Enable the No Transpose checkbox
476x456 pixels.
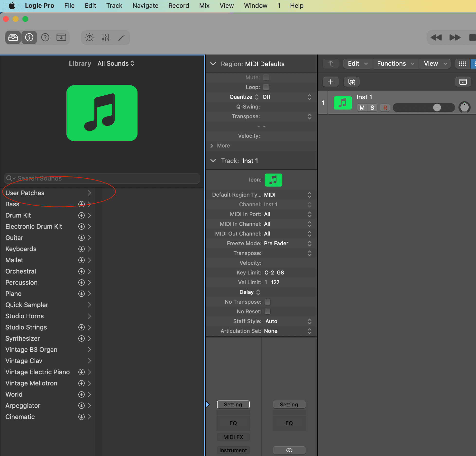point(267,302)
